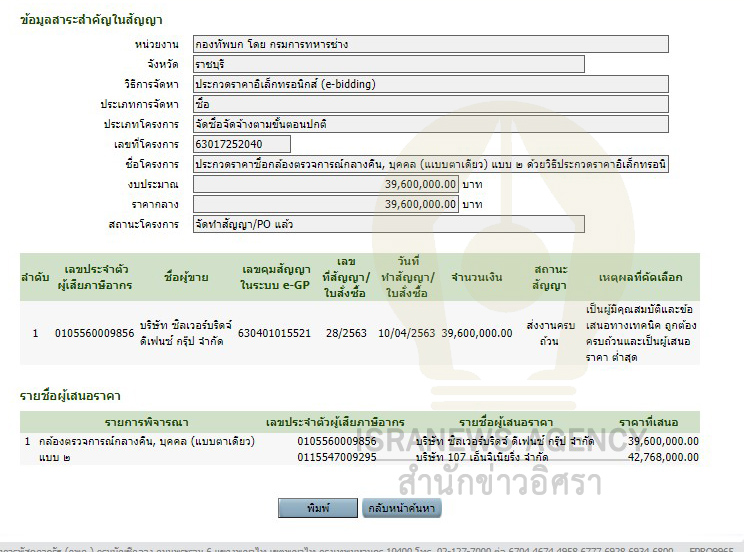Click offered price 42,768,000.00
This screenshot has height=552, width=744.
[663, 457]
